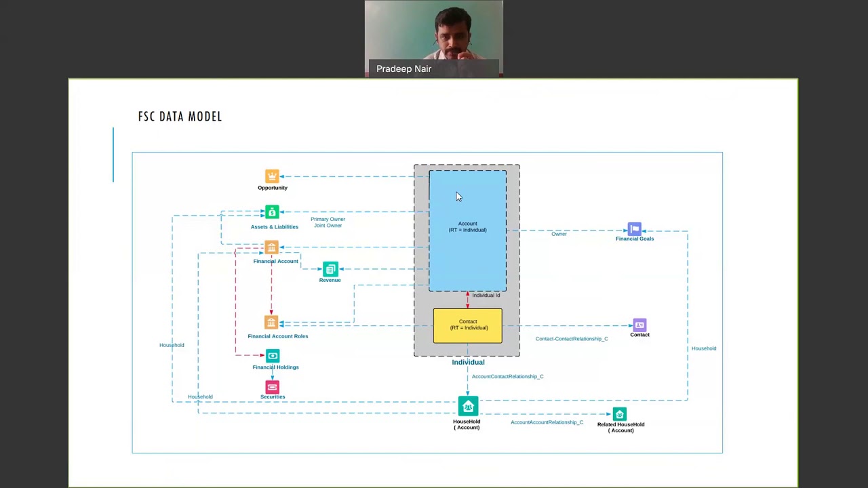Select the yellow Contact (RT = Individual) box

(x=467, y=326)
